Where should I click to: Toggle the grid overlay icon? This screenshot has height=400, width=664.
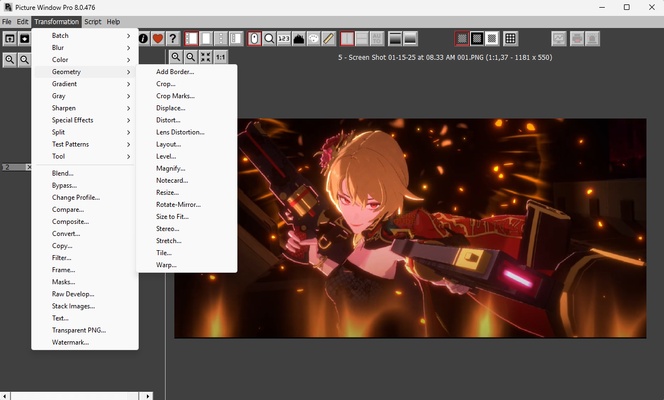tap(510, 39)
